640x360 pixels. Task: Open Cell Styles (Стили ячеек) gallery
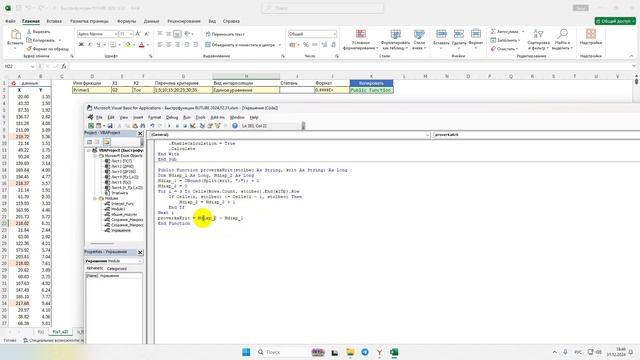point(419,40)
